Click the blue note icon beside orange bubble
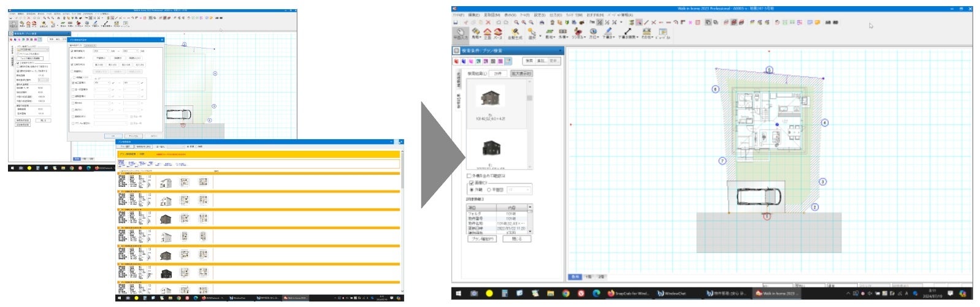The height and width of the screenshot is (307, 980). (810, 22)
